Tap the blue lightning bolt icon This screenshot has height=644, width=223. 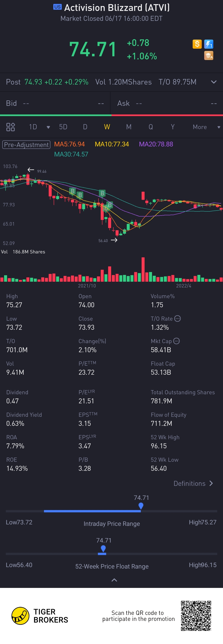coord(209,44)
